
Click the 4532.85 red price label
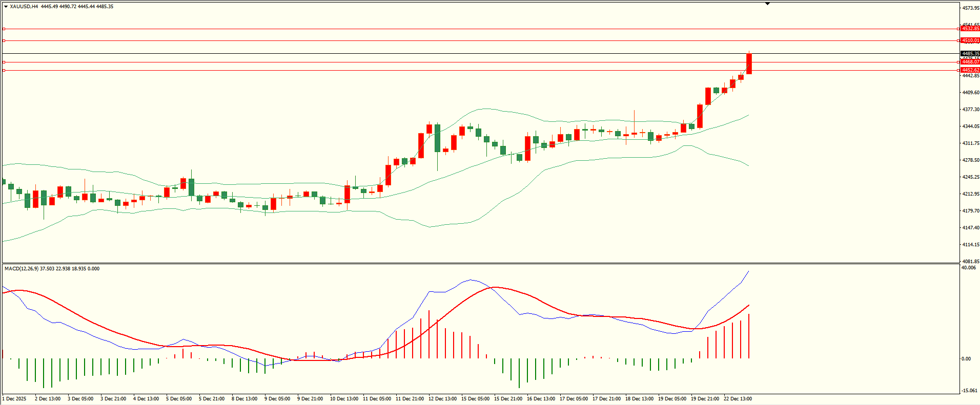[x=970, y=29]
